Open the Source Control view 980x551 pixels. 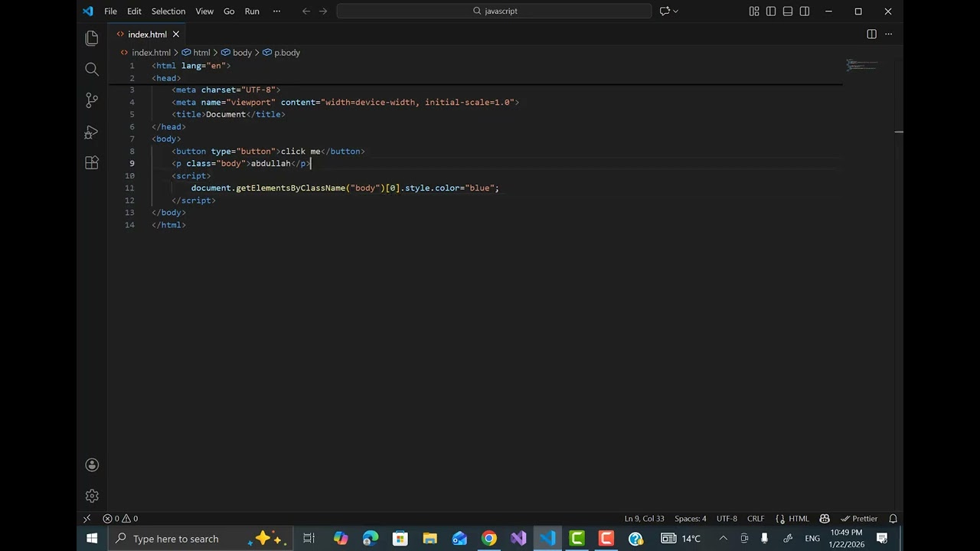click(x=92, y=100)
